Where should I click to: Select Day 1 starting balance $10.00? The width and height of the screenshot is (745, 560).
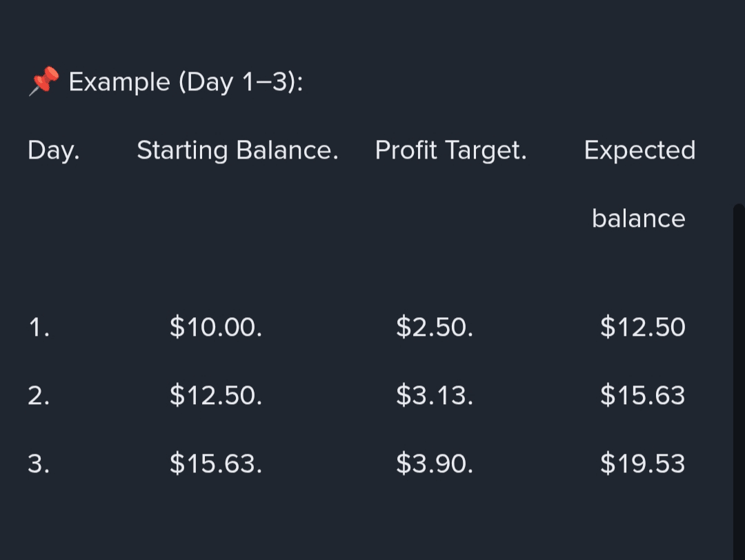tap(216, 326)
